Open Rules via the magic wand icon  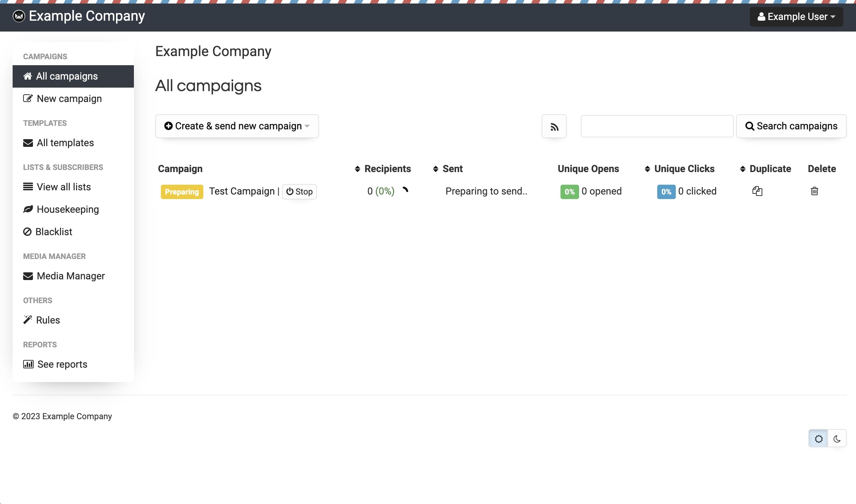pyautogui.click(x=28, y=320)
